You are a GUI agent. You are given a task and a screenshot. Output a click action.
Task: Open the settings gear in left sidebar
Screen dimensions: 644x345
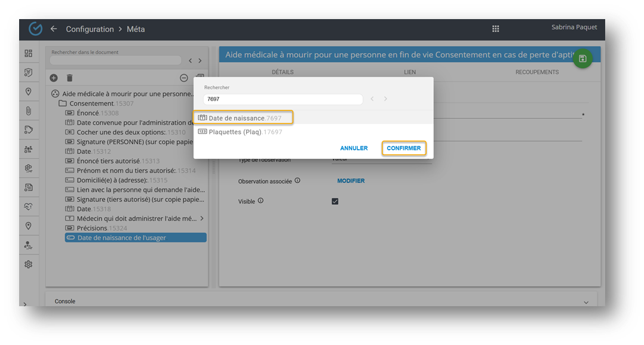[x=28, y=264]
